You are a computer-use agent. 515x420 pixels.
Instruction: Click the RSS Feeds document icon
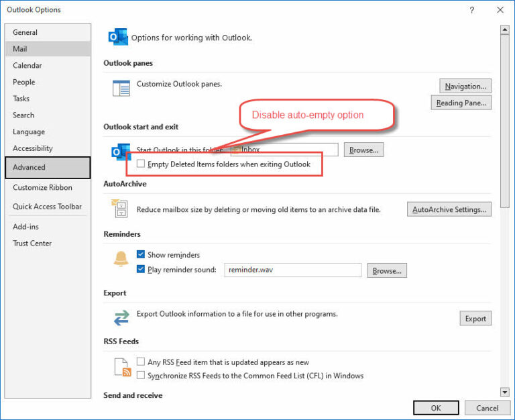pyautogui.click(x=121, y=368)
